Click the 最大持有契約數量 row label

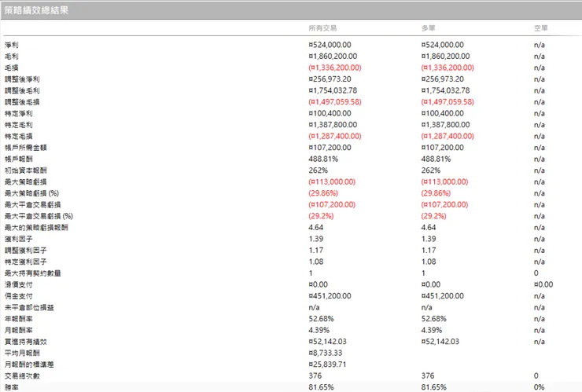[x=33, y=273]
